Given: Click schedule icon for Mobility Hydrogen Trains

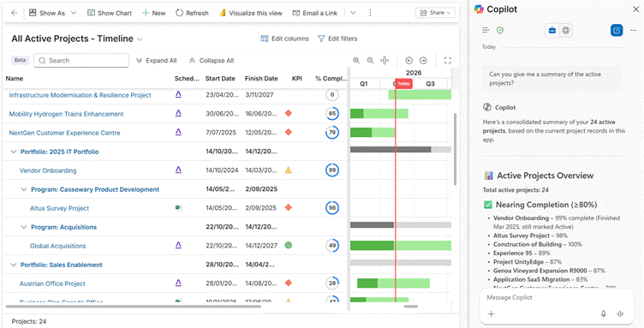Looking at the screenshot, I should [x=178, y=113].
